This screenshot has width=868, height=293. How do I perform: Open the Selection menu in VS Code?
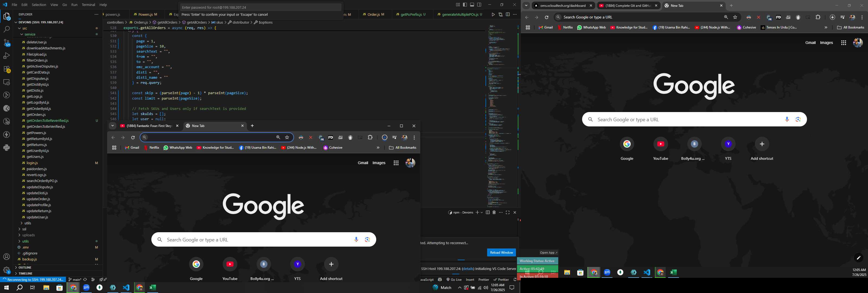click(x=39, y=5)
